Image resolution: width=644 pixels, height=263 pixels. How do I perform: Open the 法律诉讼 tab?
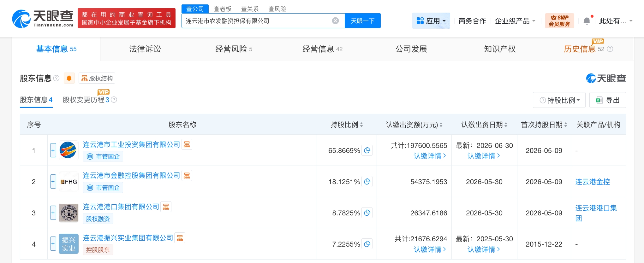145,49
